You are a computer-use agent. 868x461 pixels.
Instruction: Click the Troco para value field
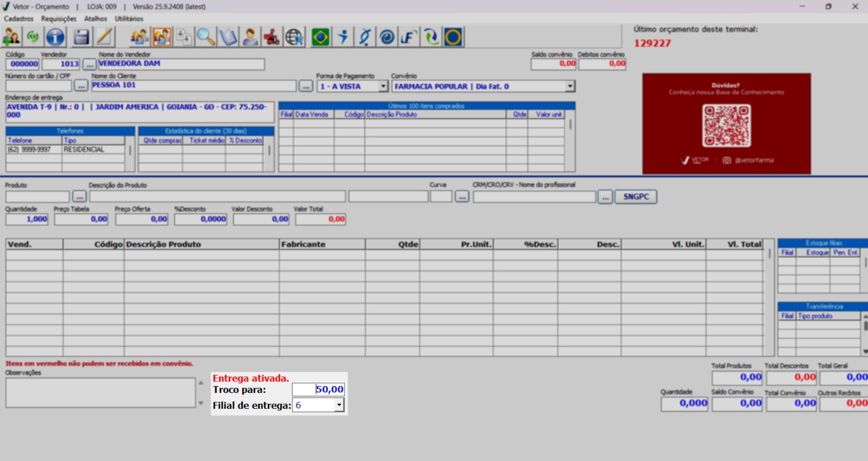(x=318, y=389)
